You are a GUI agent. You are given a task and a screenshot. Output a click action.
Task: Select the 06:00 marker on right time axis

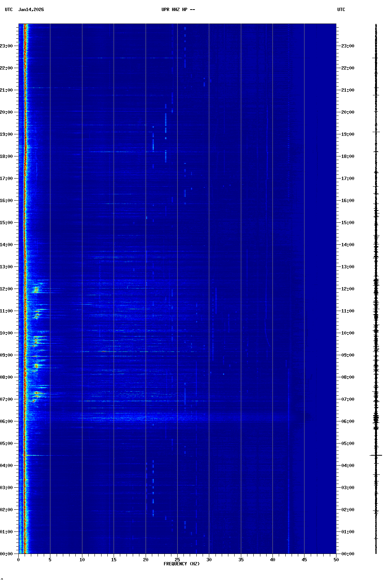click(348, 421)
